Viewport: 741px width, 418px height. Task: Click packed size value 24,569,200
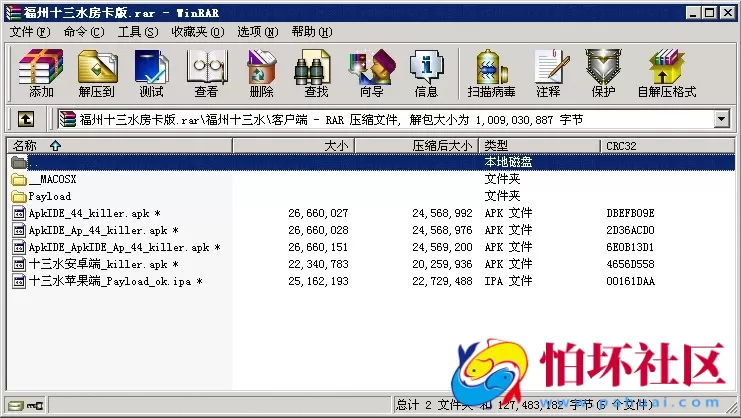tap(442, 247)
